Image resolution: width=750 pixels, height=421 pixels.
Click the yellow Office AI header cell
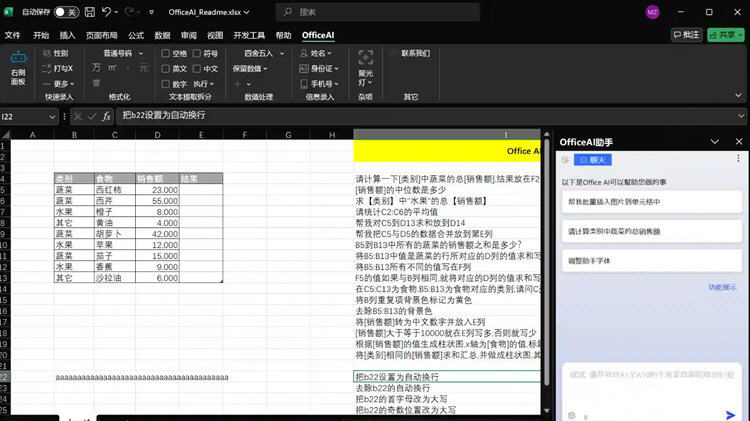[447, 151]
